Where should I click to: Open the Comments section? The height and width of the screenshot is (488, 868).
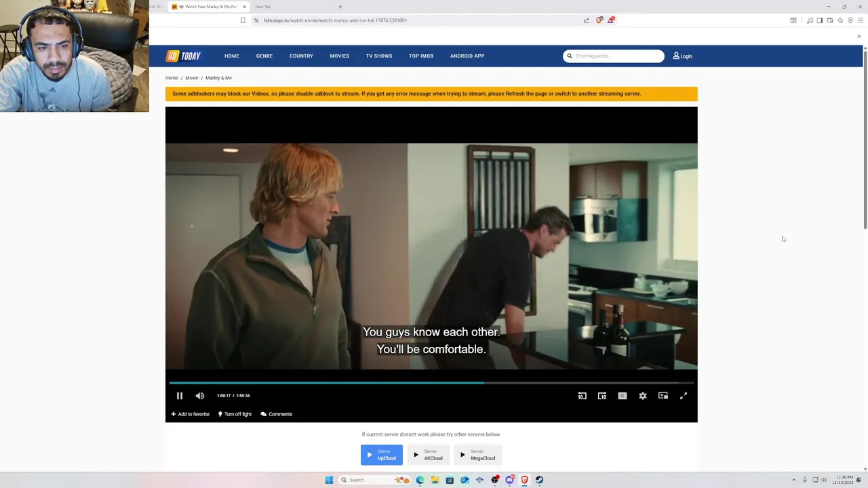pos(277,414)
